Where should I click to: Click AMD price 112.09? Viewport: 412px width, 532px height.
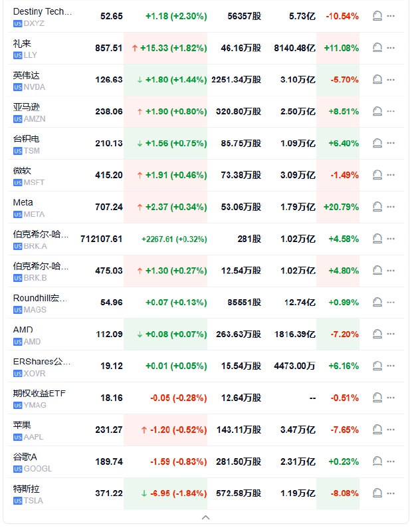tap(109, 334)
